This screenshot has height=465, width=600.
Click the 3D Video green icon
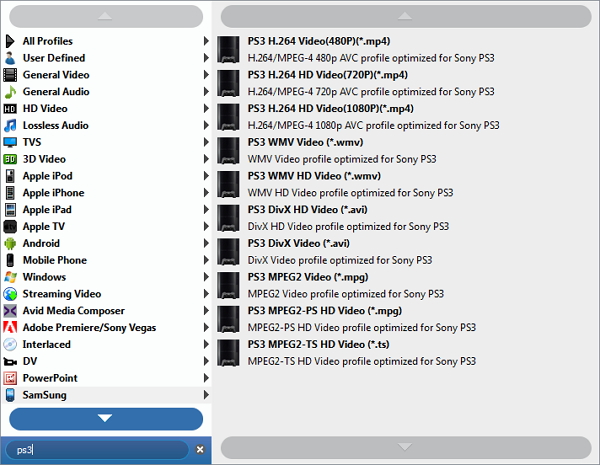click(x=10, y=159)
